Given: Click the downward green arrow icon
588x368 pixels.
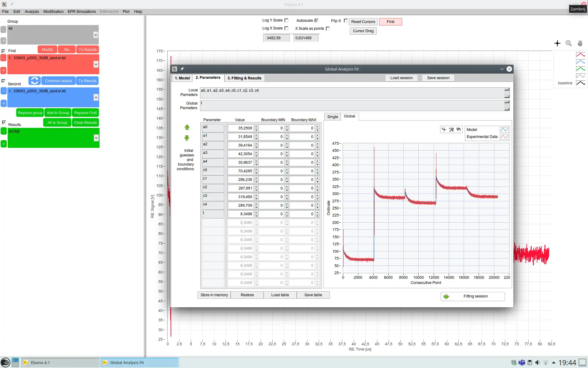Looking at the screenshot, I should 187,138.
